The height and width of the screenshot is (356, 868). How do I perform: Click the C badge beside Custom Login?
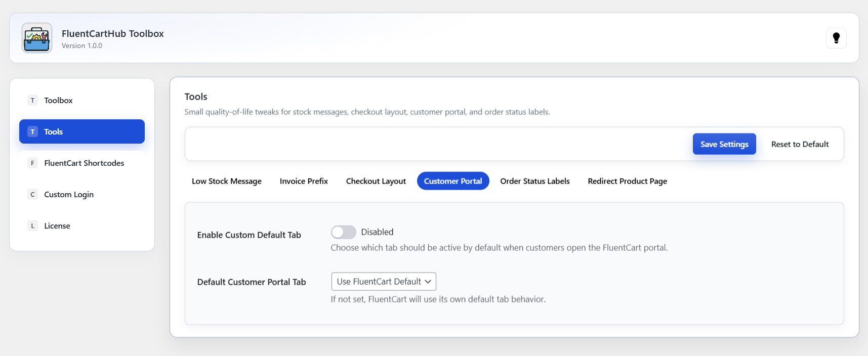(32, 194)
